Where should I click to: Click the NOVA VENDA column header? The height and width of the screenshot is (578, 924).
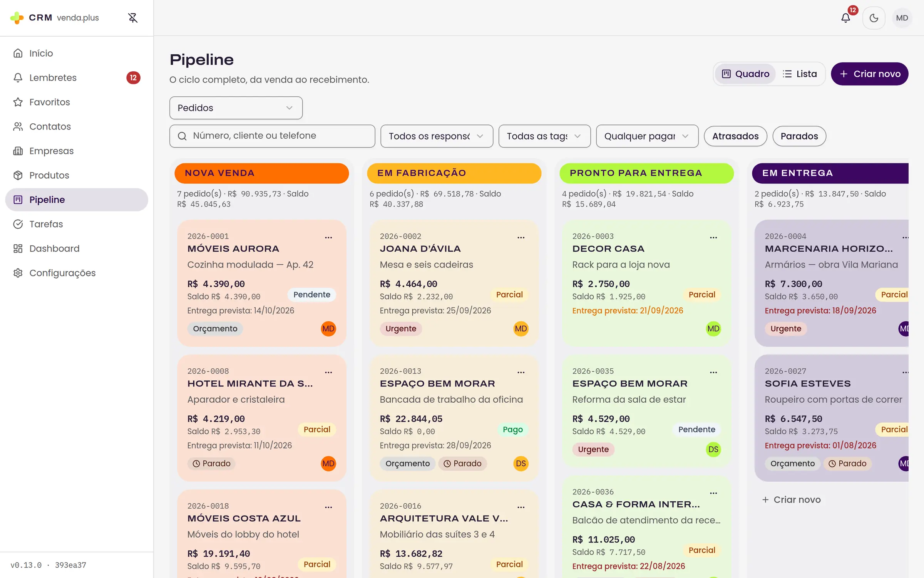coord(262,173)
